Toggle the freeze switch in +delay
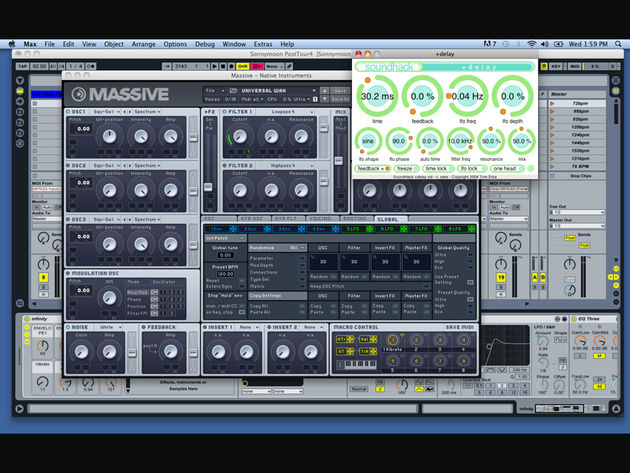The height and width of the screenshot is (473, 630). click(x=407, y=168)
